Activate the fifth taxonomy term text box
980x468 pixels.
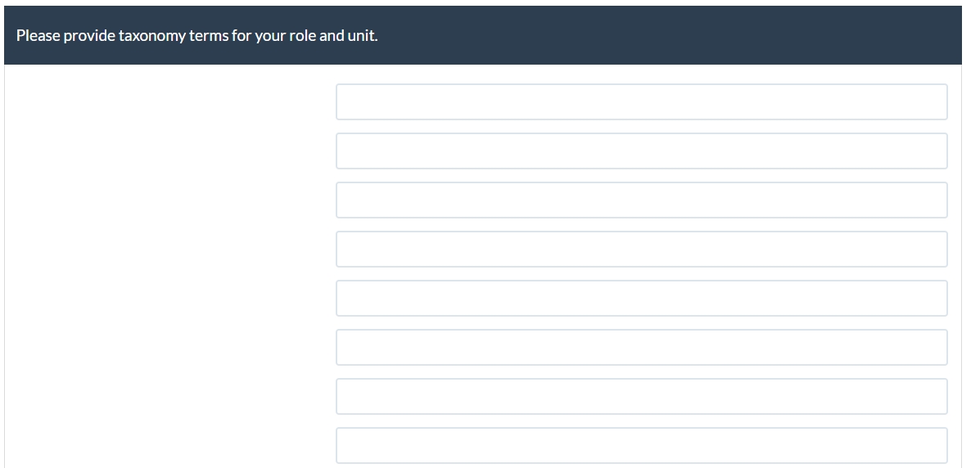[641, 298]
